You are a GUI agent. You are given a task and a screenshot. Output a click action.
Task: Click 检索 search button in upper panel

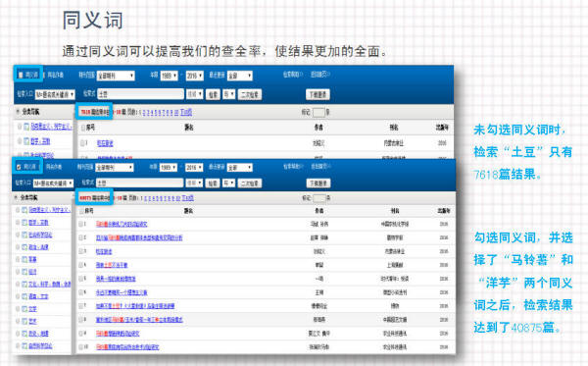213,94
